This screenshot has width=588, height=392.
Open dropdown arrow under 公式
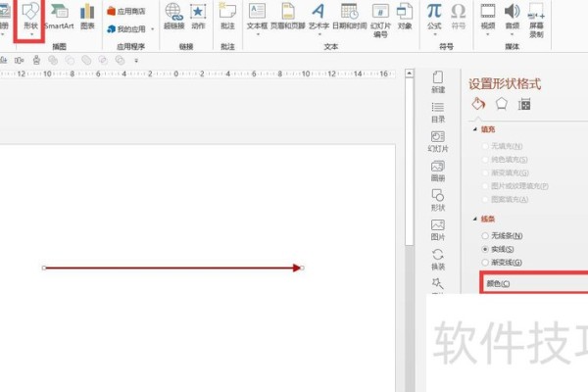pos(435,34)
